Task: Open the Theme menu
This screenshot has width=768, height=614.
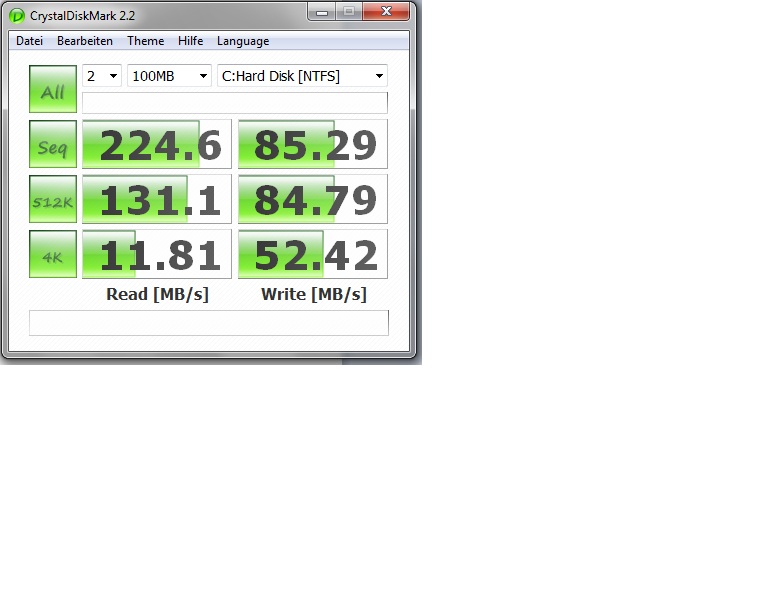Action: click(x=145, y=41)
